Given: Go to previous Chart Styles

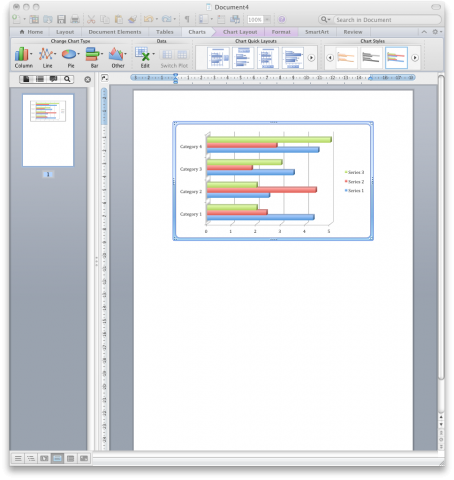Looking at the screenshot, I should (330, 58).
